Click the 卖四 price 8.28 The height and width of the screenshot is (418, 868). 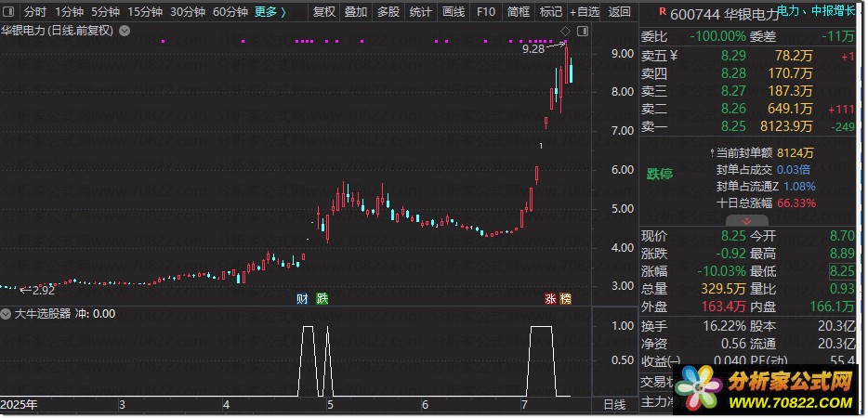pyautogui.click(x=733, y=73)
